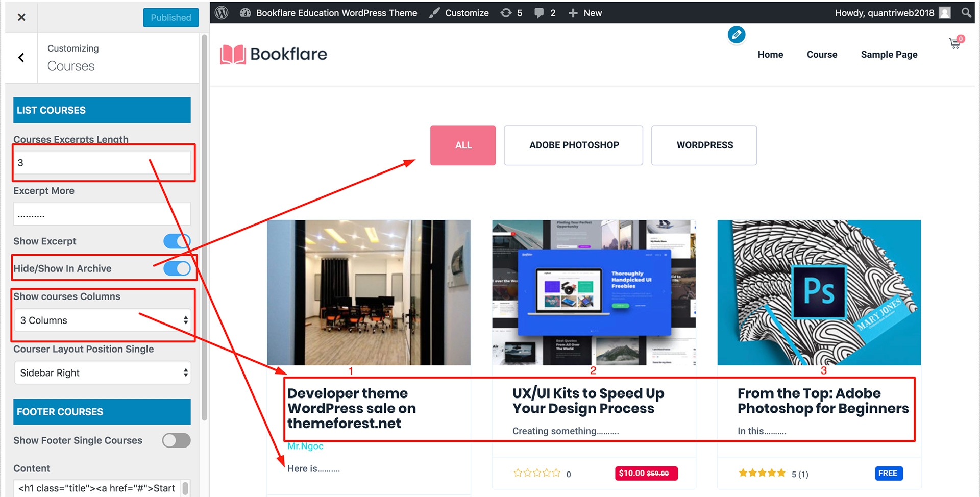Enable Show Footer Single Courses switch

pyautogui.click(x=177, y=440)
